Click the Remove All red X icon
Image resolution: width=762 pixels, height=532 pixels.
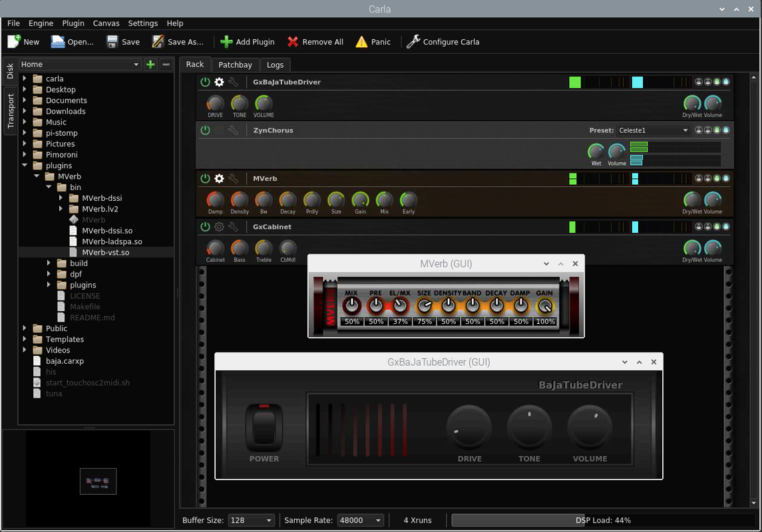[293, 42]
